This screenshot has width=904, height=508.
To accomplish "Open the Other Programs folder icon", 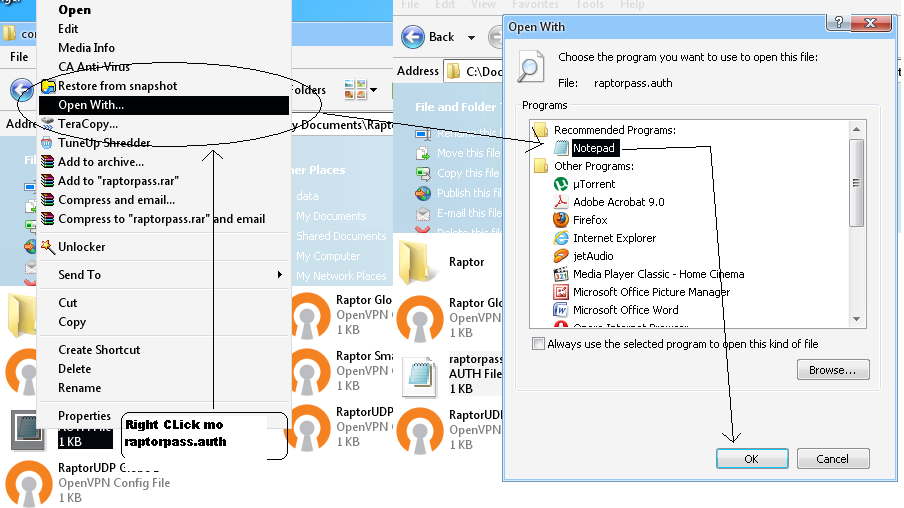I will (x=541, y=166).
